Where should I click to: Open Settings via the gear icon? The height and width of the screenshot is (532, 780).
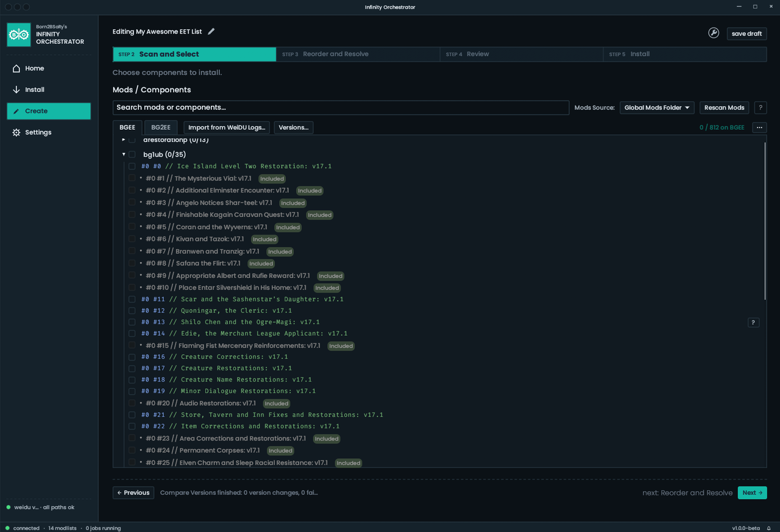[x=16, y=132]
